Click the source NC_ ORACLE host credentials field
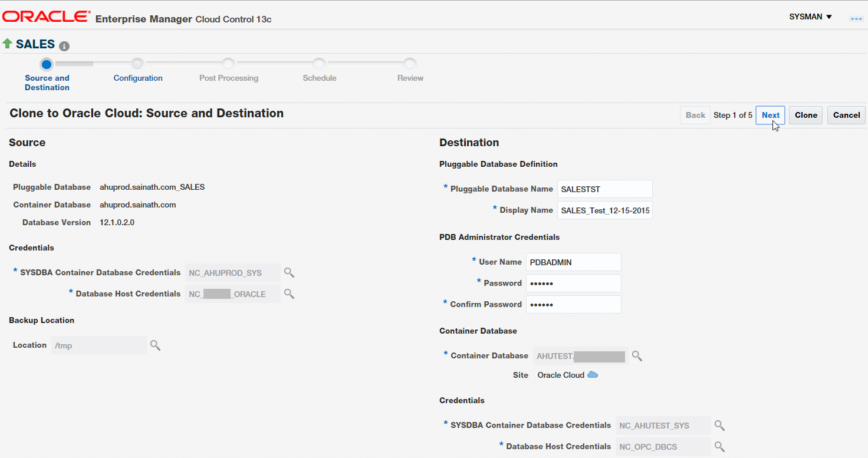868x458 pixels. 233,294
